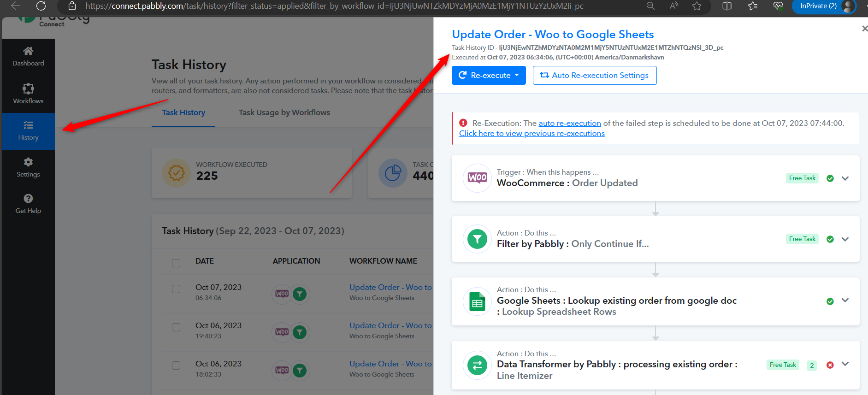Viewport: 868px width, 395px height.
Task: Click Woo icon in Oct 07 06:34:06 row
Action: coord(282,294)
